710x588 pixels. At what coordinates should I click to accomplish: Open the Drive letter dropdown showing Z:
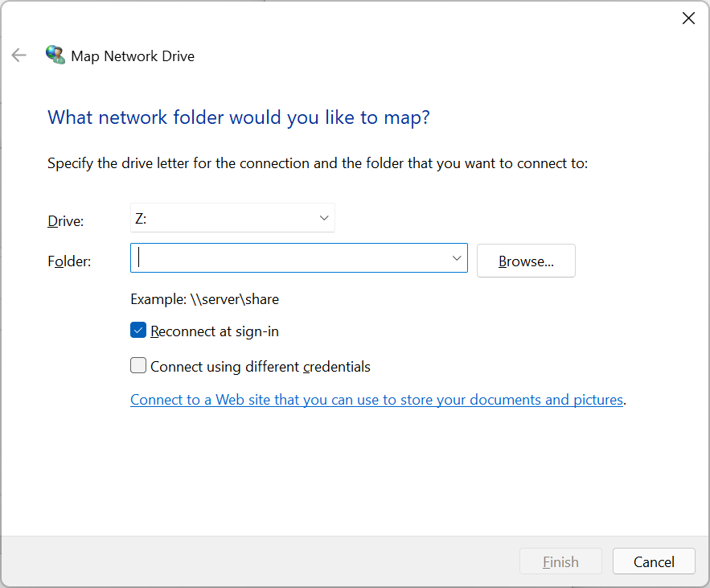232,218
